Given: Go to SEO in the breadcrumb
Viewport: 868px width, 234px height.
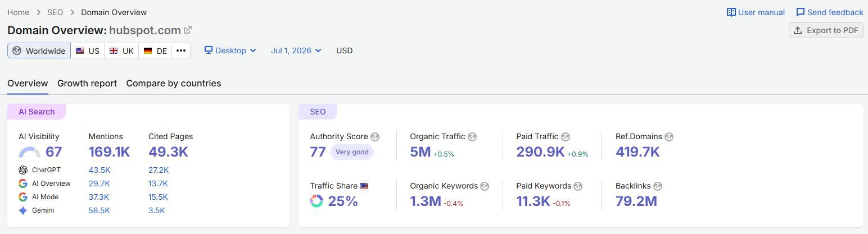Looking at the screenshot, I should tap(55, 12).
